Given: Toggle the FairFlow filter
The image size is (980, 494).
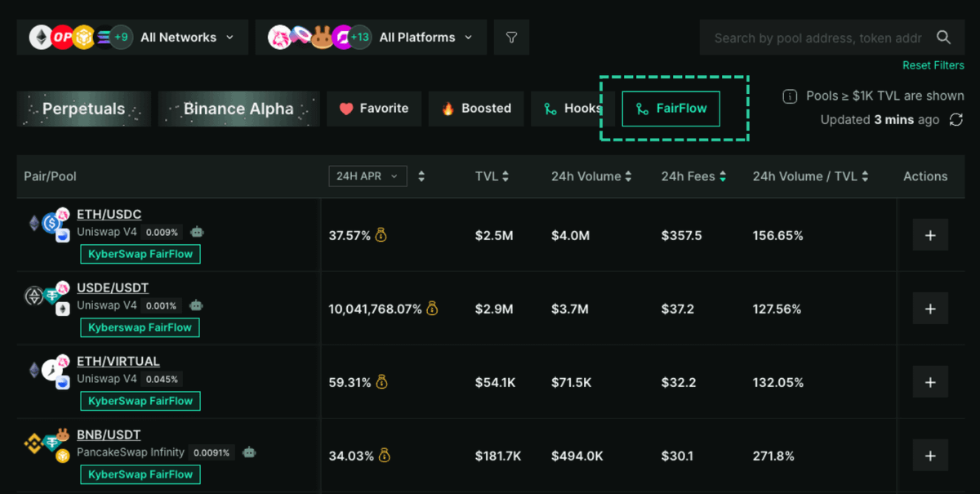Looking at the screenshot, I should [670, 109].
